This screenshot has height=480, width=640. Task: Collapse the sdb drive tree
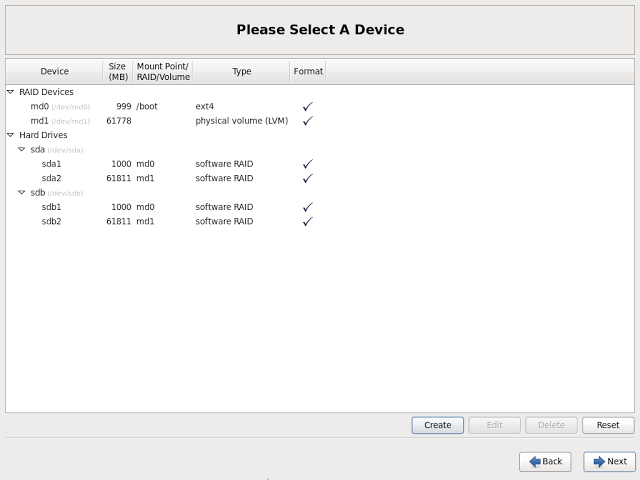[22, 193]
